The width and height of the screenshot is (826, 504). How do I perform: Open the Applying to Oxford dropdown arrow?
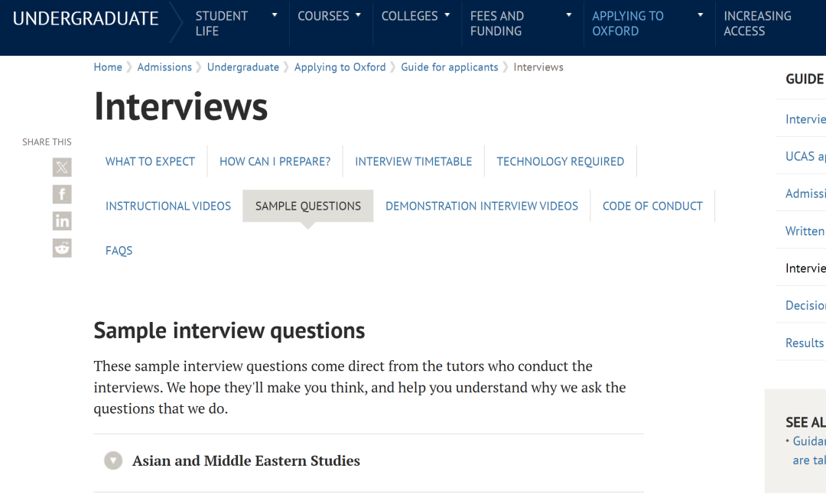click(700, 15)
